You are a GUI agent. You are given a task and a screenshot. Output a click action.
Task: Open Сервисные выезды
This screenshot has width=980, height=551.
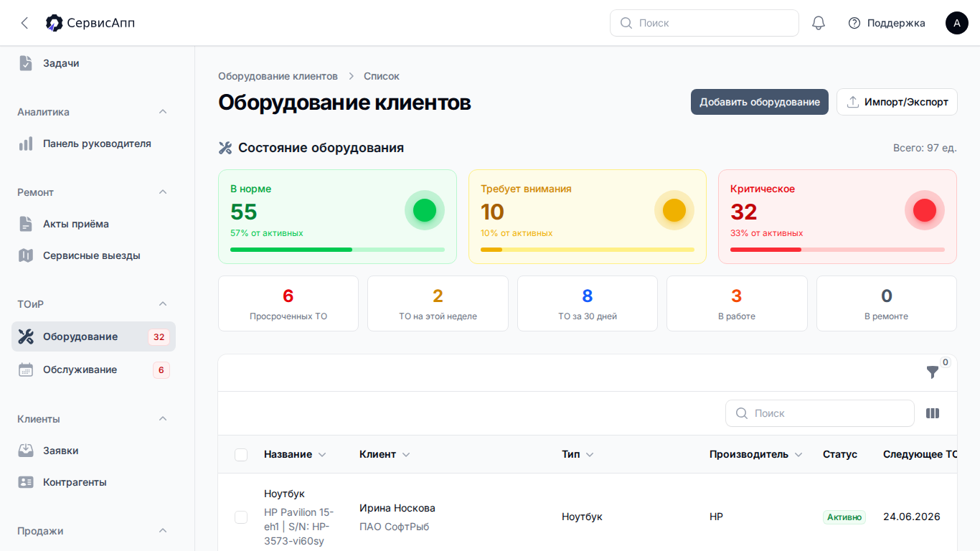93,255
